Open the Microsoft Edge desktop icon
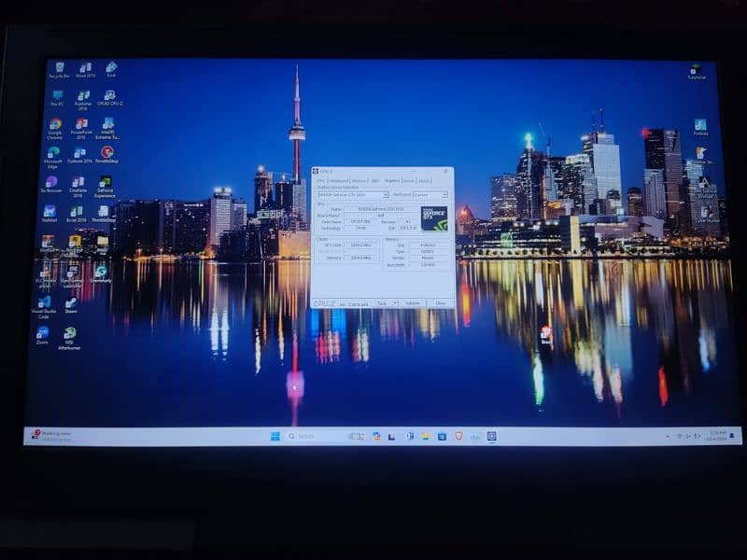The height and width of the screenshot is (560, 747). [53, 153]
